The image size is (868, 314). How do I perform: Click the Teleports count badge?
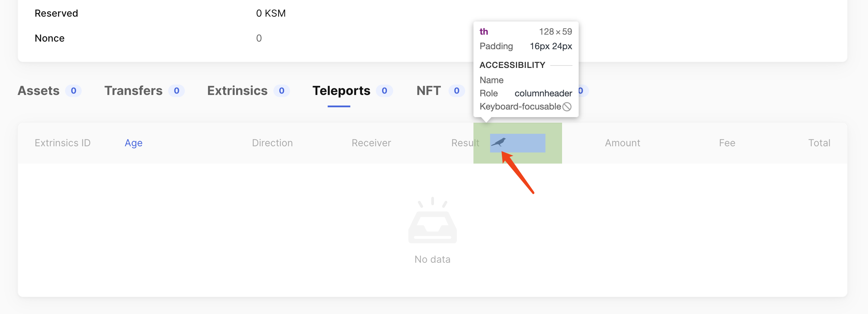[x=385, y=91]
